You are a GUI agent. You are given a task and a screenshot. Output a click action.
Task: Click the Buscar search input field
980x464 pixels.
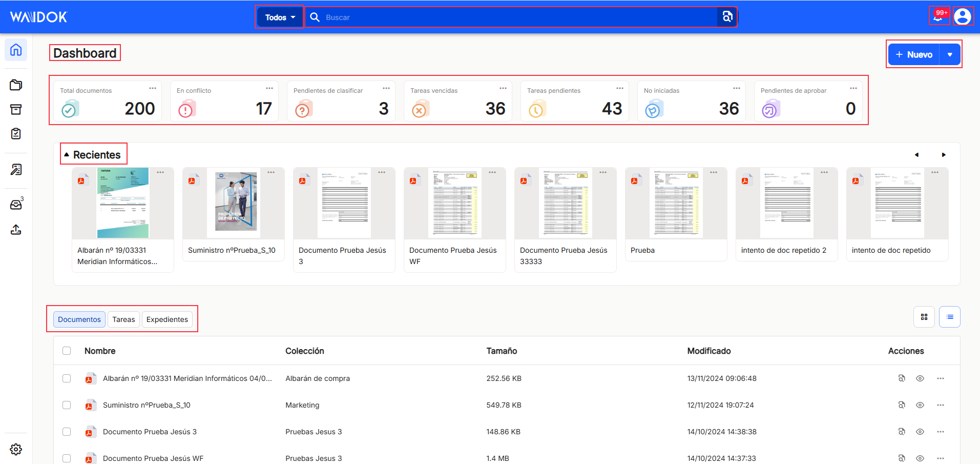(512, 17)
